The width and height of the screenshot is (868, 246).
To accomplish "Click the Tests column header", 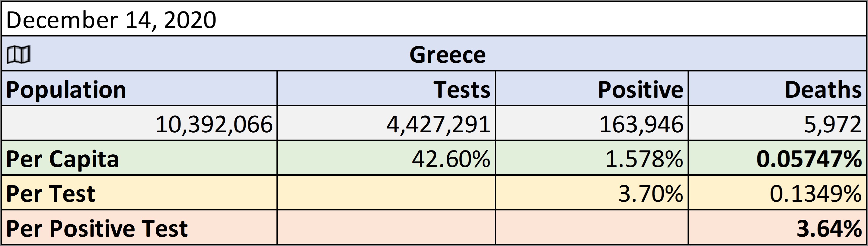I will click(386, 89).
